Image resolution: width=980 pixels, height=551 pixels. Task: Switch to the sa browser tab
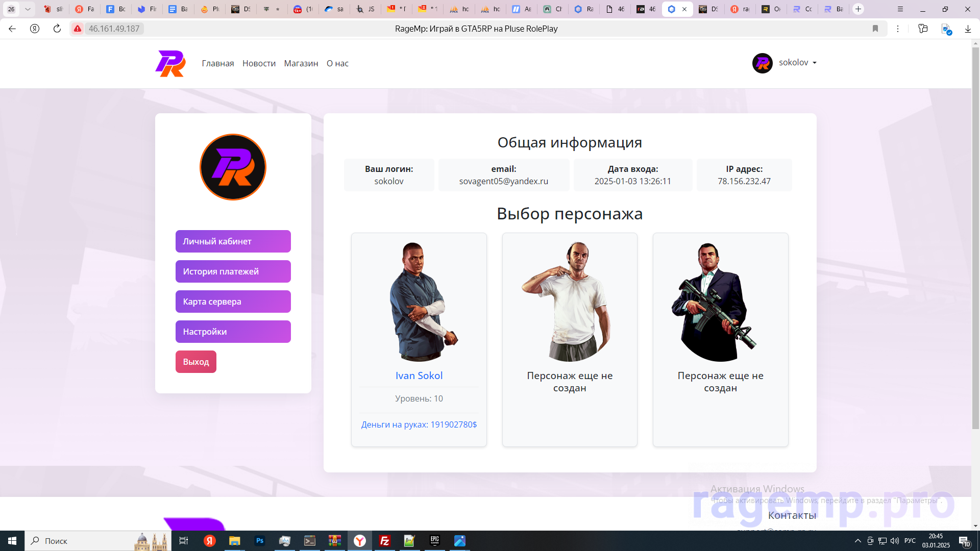click(334, 9)
